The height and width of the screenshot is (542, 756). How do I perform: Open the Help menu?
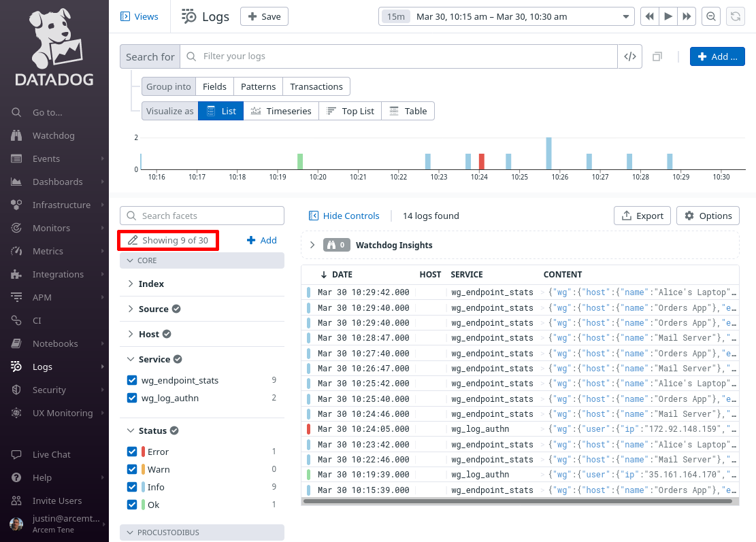click(x=42, y=477)
